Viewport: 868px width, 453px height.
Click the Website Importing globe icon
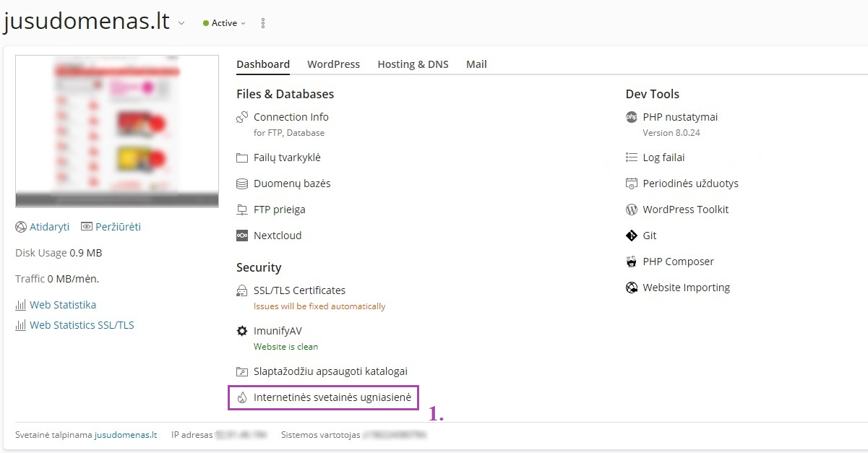[631, 288]
